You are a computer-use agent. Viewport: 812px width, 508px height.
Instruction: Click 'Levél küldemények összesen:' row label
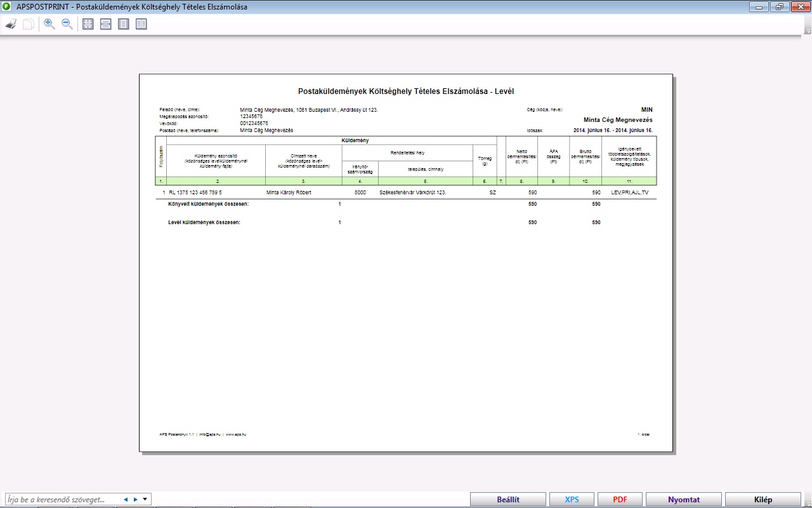204,222
